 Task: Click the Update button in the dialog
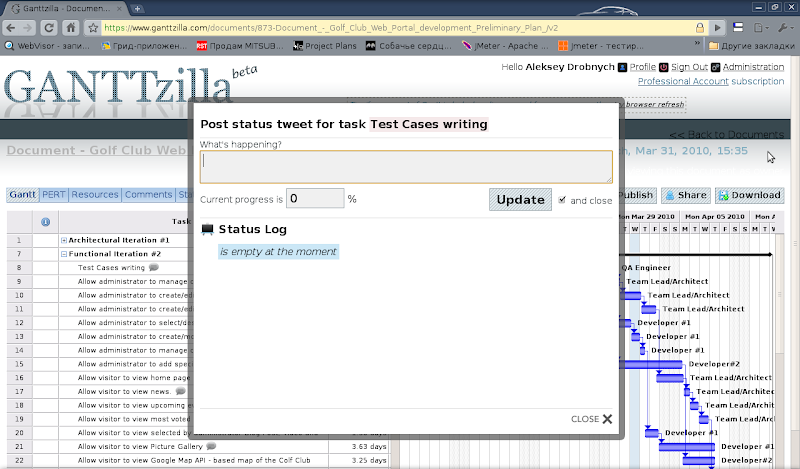520,200
